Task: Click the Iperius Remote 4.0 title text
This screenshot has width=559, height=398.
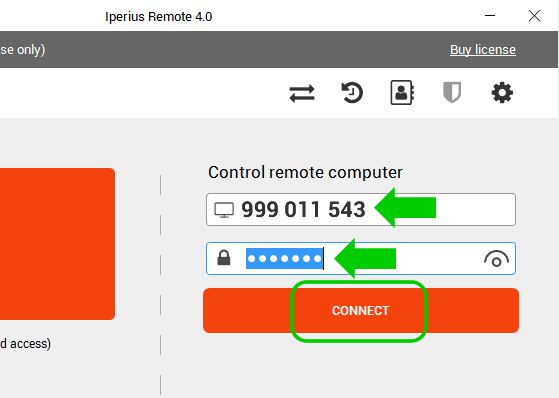Action: tap(159, 17)
